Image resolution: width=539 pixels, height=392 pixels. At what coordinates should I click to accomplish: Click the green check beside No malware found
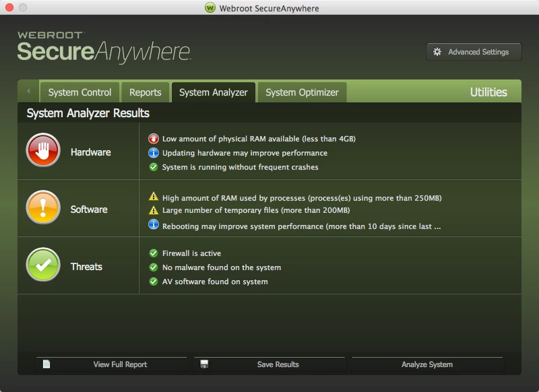point(154,267)
